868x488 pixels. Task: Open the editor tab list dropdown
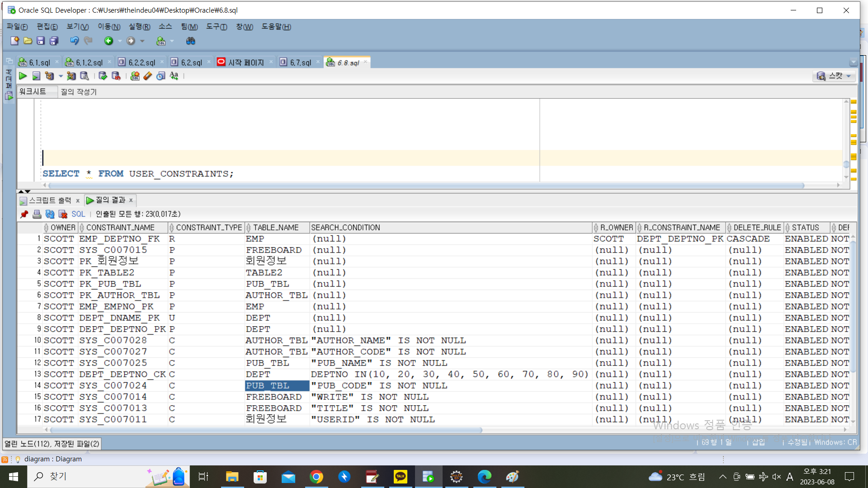tap(853, 62)
